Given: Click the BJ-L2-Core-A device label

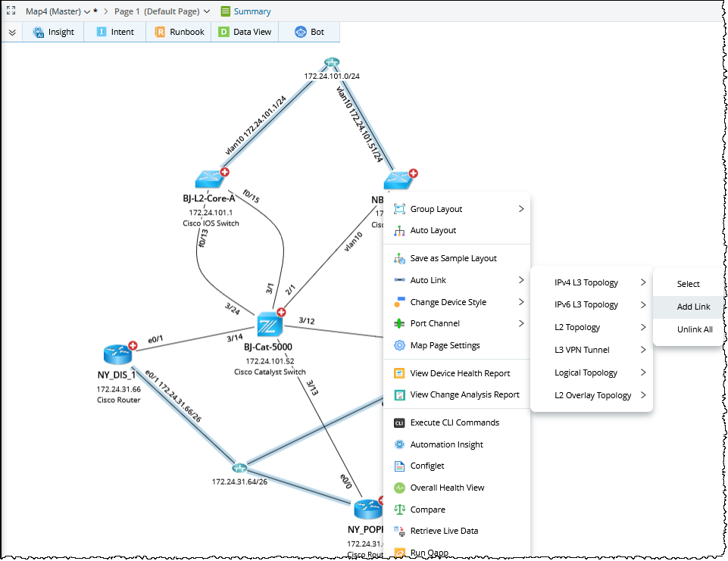Looking at the screenshot, I should coord(209,198).
